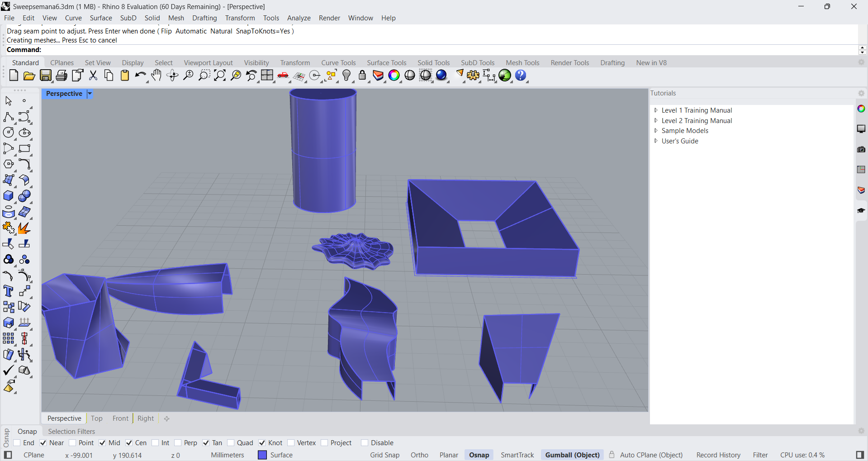The width and height of the screenshot is (868, 461).
Task: Click the Surface layer color swatch
Action: pyautogui.click(x=262, y=455)
